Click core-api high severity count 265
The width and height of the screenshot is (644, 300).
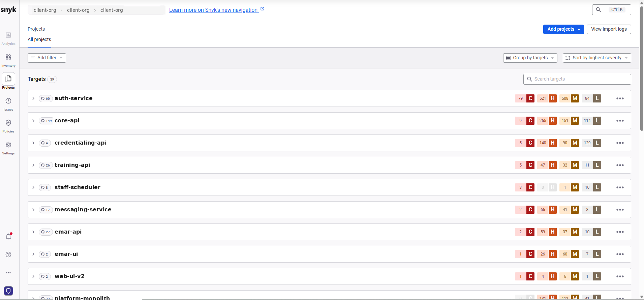click(x=543, y=121)
